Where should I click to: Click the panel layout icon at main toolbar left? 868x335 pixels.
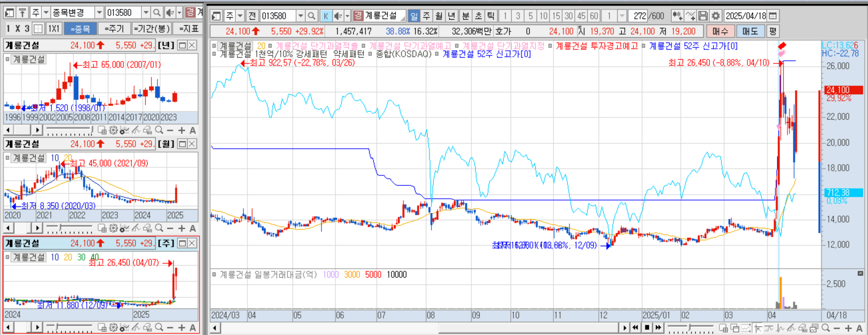click(216, 16)
